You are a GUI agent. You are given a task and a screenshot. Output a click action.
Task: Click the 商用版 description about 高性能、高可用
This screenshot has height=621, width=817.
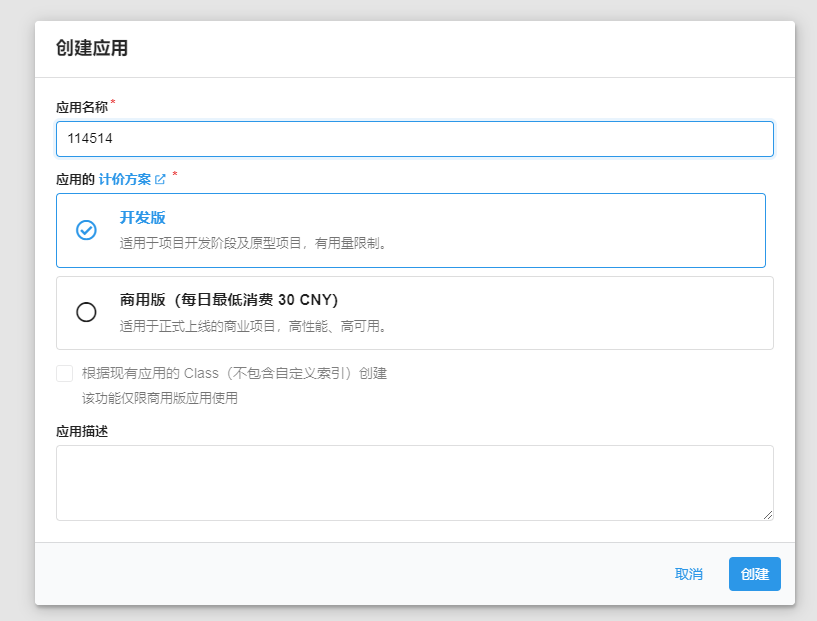point(253,325)
